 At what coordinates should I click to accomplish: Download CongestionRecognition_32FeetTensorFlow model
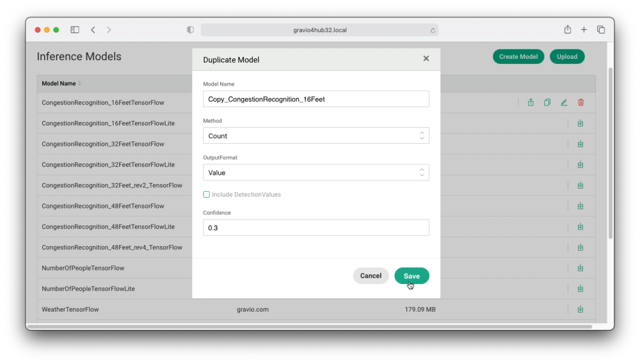[x=580, y=144]
